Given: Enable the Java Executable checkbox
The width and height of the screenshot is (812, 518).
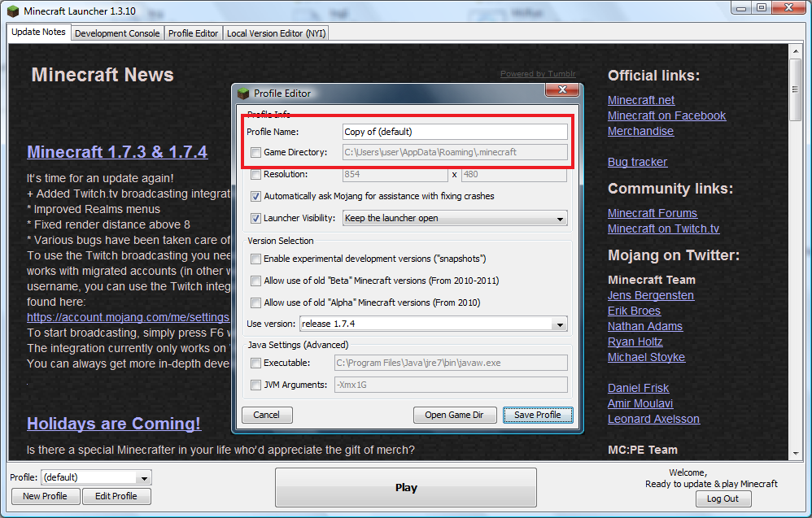Looking at the screenshot, I should tap(255, 363).
